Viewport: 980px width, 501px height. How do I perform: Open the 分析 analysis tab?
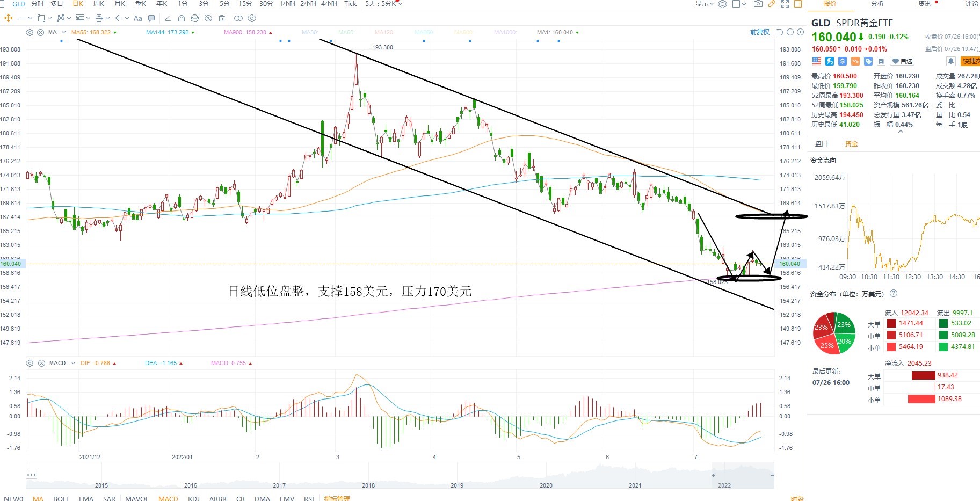(x=877, y=4)
